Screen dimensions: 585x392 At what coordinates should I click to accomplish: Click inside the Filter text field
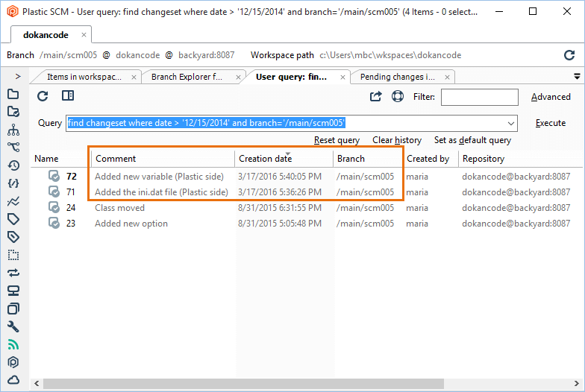pos(479,97)
